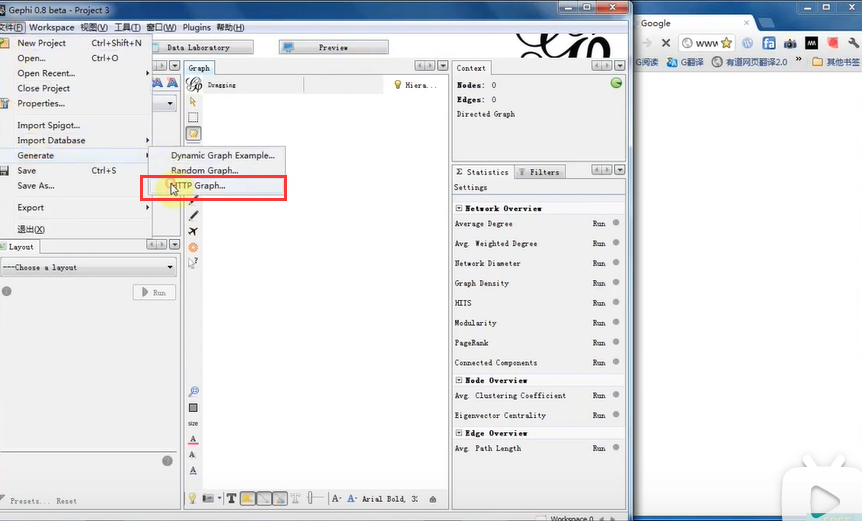Run Network Diameter statistic
The height and width of the screenshot is (521, 862).
pyautogui.click(x=599, y=263)
